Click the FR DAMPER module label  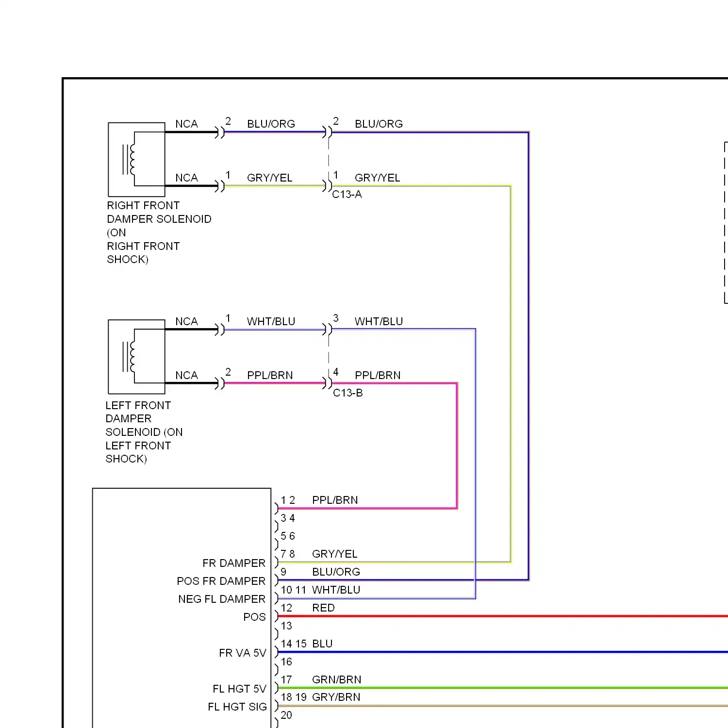(234, 563)
